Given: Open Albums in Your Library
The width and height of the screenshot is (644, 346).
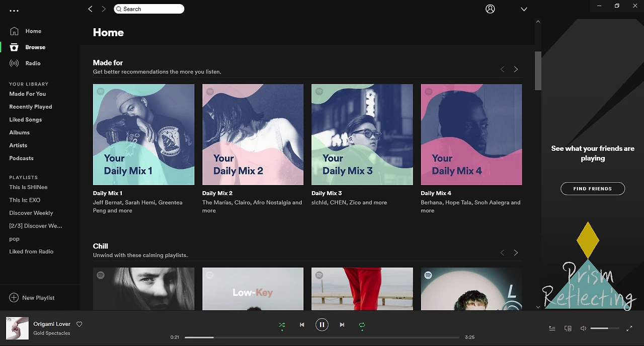Looking at the screenshot, I should tap(20, 132).
